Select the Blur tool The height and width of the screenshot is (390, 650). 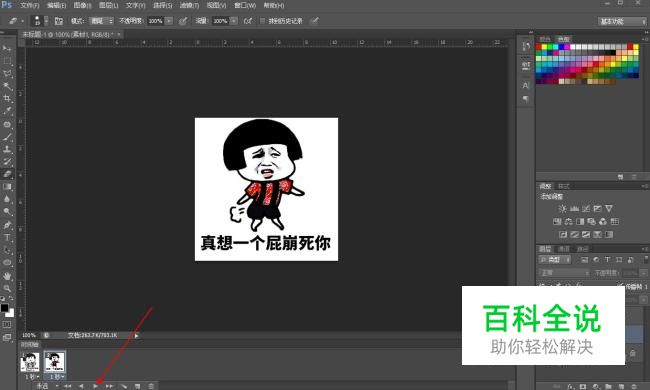pos(7,199)
